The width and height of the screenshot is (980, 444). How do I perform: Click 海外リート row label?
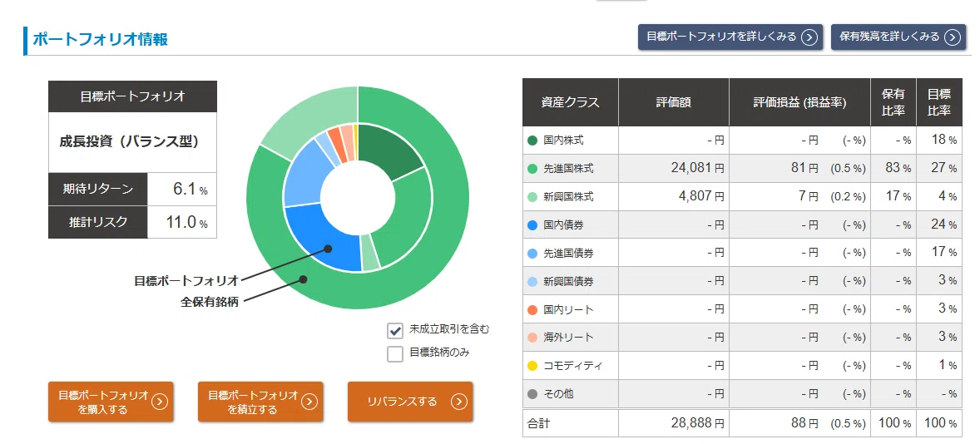[x=569, y=338]
